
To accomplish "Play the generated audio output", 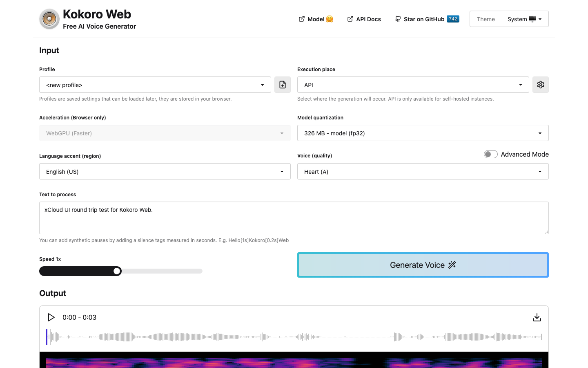I will click(x=51, y=317).
